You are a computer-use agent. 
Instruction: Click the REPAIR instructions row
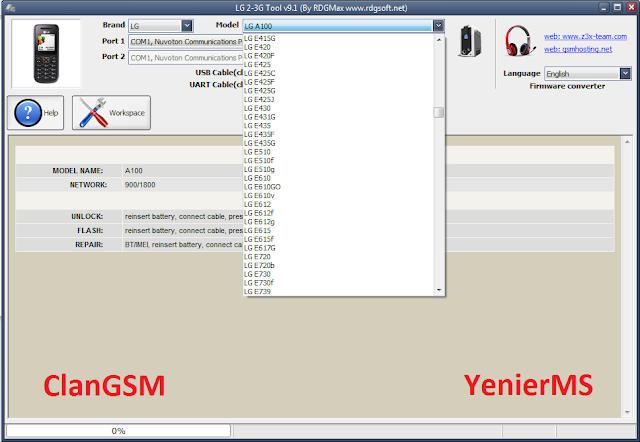click(315, 244)
